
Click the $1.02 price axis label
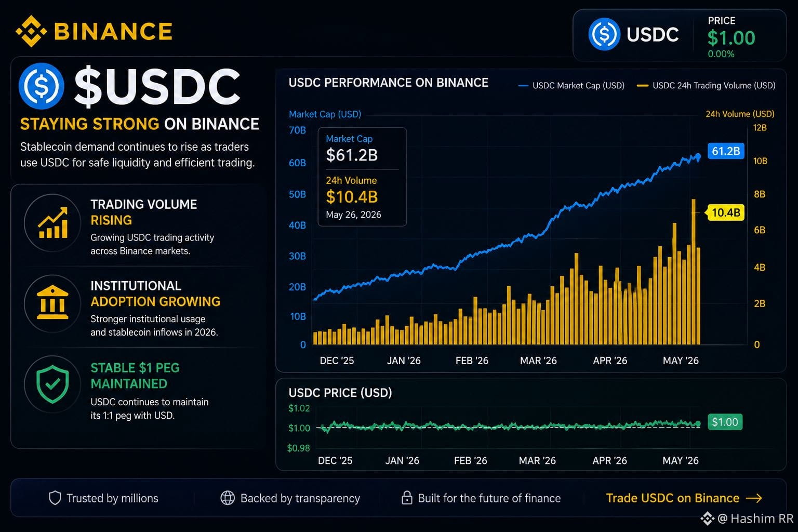[299, 408]
